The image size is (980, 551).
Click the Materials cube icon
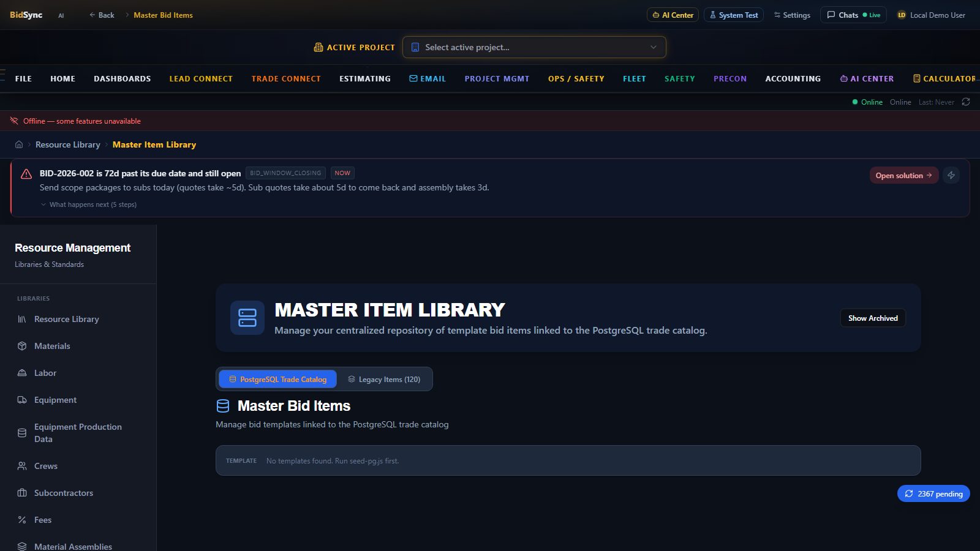tap(22, 346)
